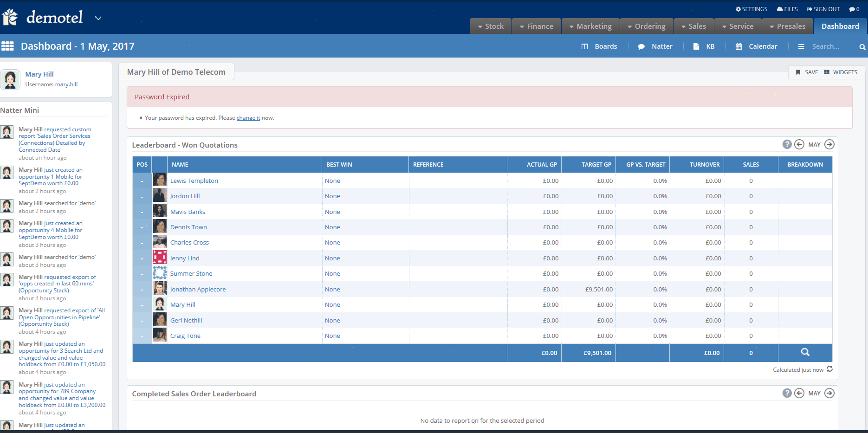Click Jonathan Applecore target GP £9,501.00
This screenshot has width=868, height=433.
click(599, 290)
